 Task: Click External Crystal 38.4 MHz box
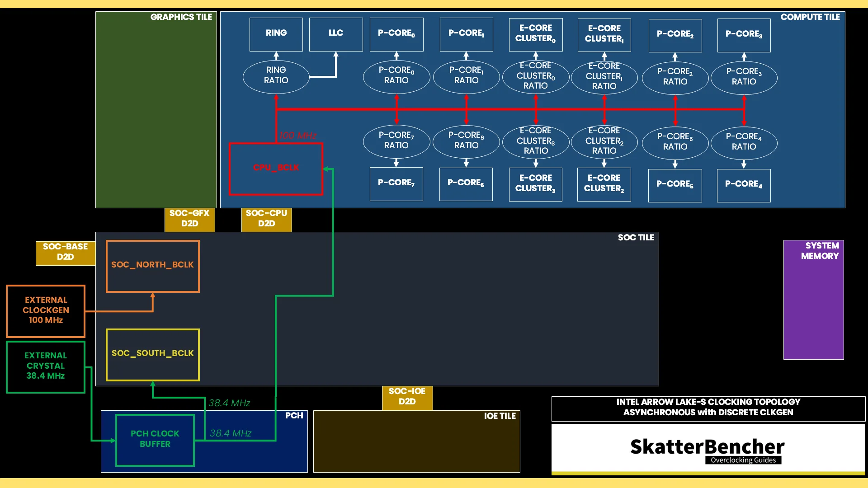(46, 366)
